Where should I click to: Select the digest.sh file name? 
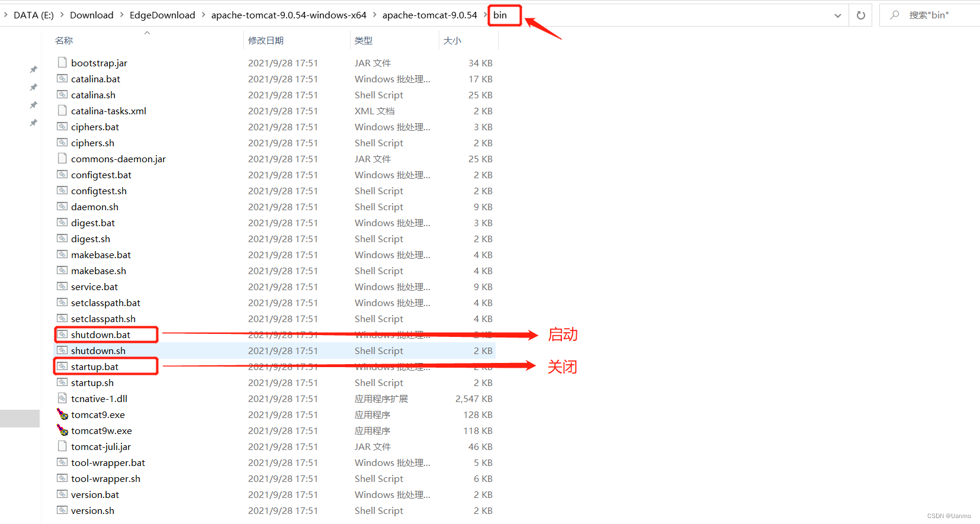pos(91,239)
